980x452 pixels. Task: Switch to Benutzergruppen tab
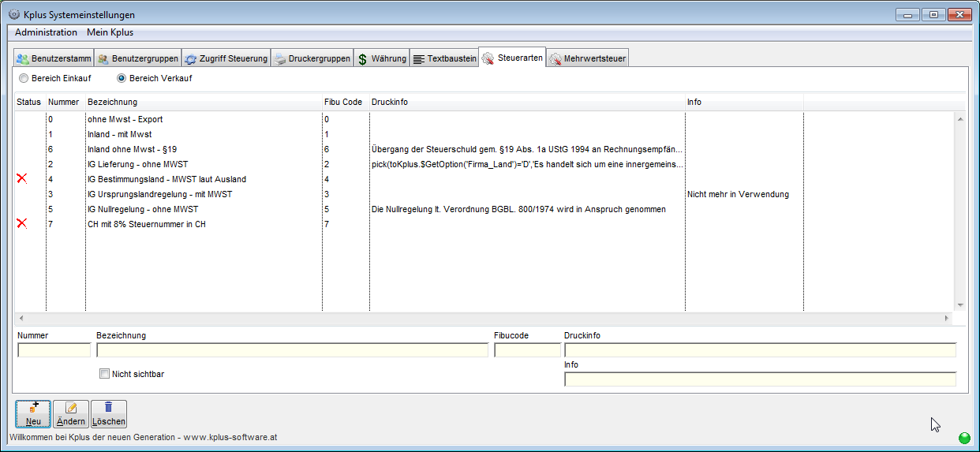[137, 59]
